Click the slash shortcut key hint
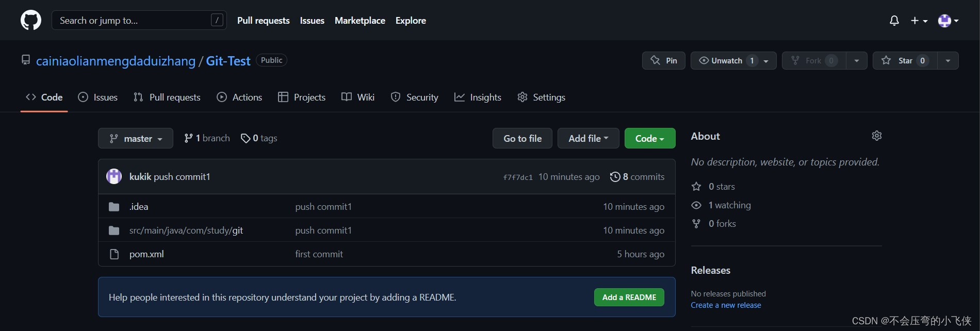This screenshot has width=980, height=331. pos(217,20)
